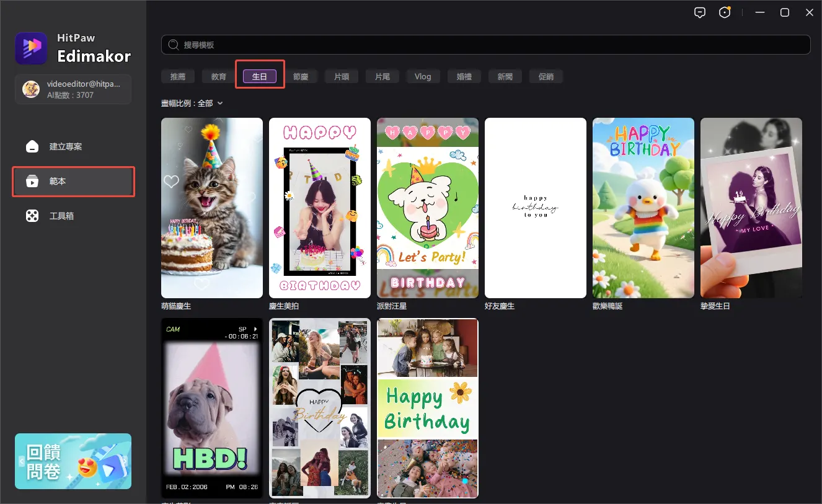
Task: Click the user avatar picture
Action: 31,89
